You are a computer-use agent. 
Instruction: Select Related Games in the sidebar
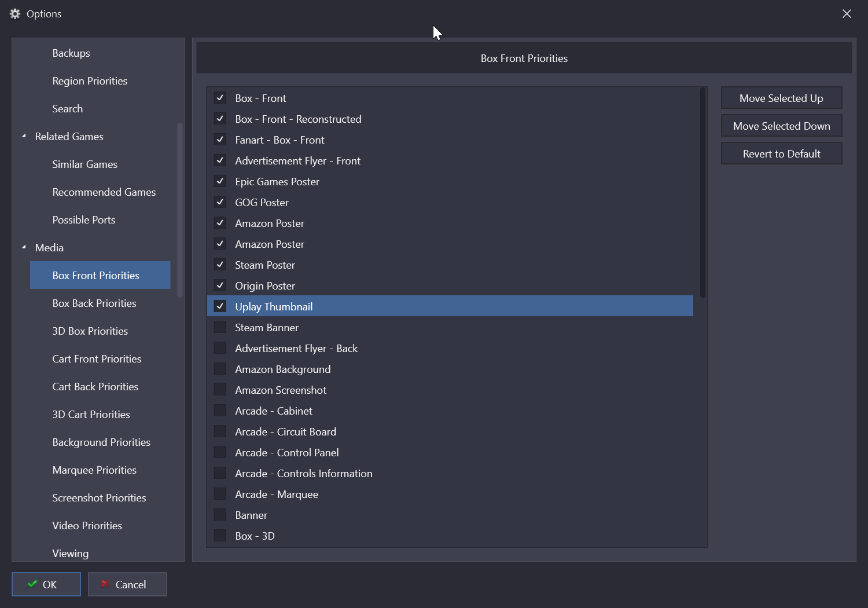(x=69, y=136)
